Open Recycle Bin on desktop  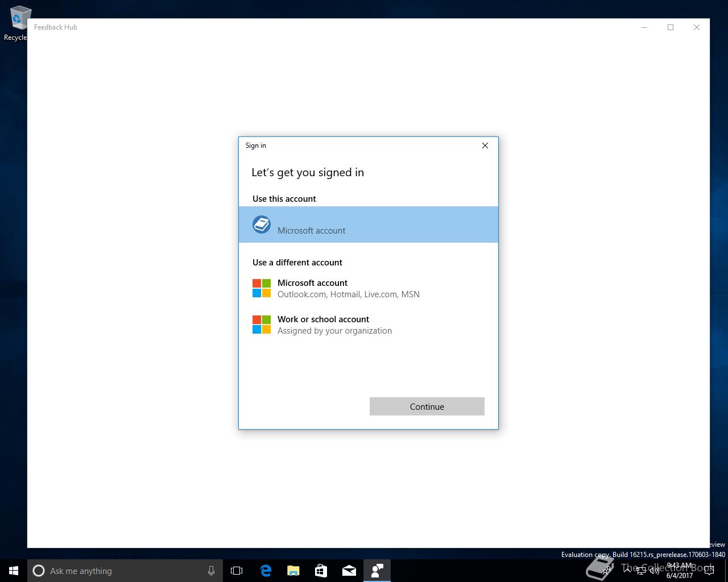[17, 23]
